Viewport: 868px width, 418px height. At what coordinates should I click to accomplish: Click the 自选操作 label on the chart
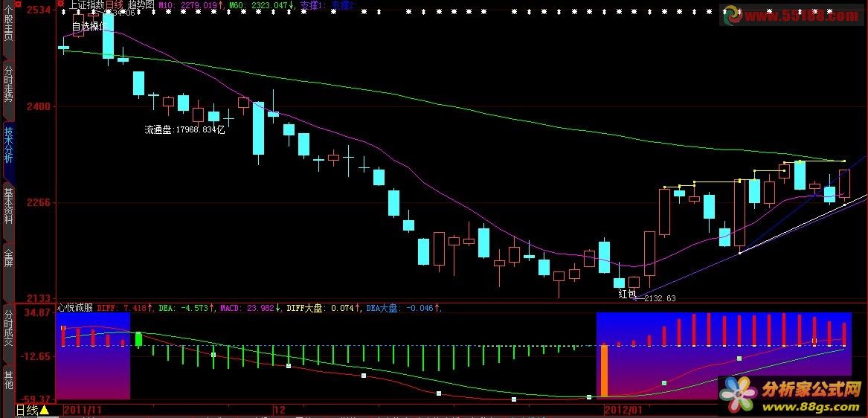[90, 26]
